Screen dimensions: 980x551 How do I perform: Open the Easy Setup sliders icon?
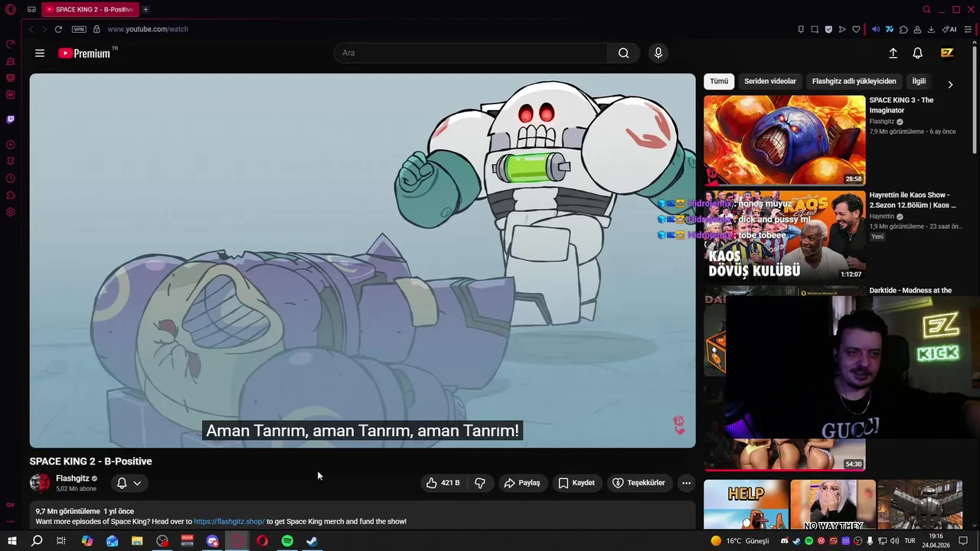pyautogui.click(x=968, y=29)
